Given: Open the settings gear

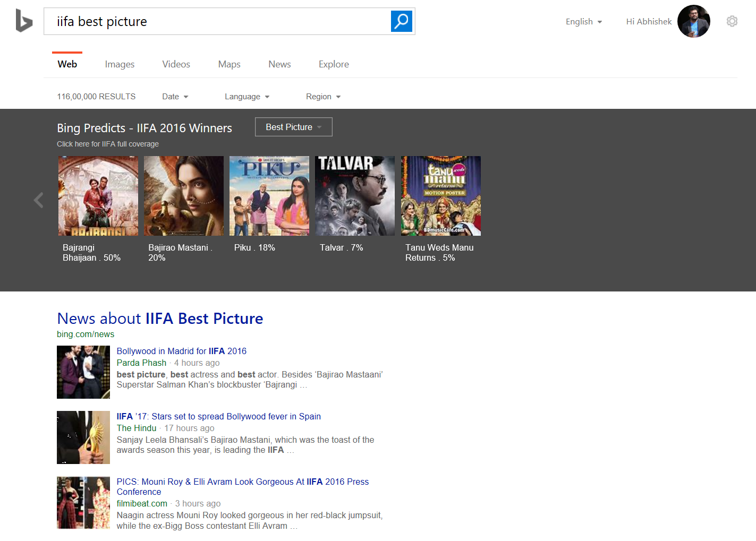Looking at the screenshot, I should click(x=732, y=21).
